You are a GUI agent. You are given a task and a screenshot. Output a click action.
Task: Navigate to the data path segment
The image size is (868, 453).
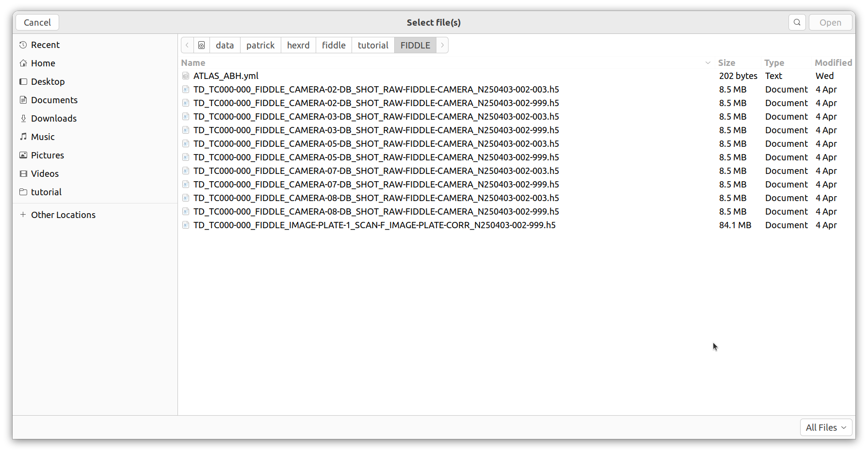pos(225,46)
